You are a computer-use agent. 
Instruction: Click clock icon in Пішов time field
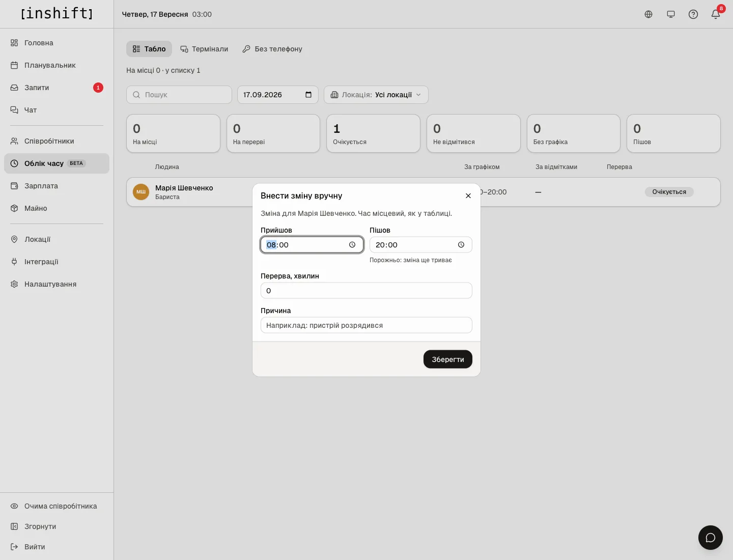pos(461,245)
